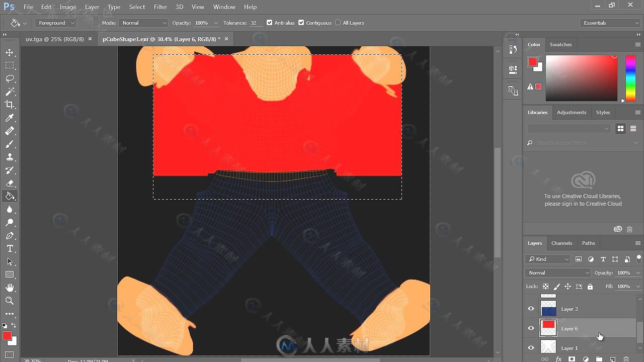Click the Color panel color picker field
644x362 pixels.
click(x=582, y=78)
